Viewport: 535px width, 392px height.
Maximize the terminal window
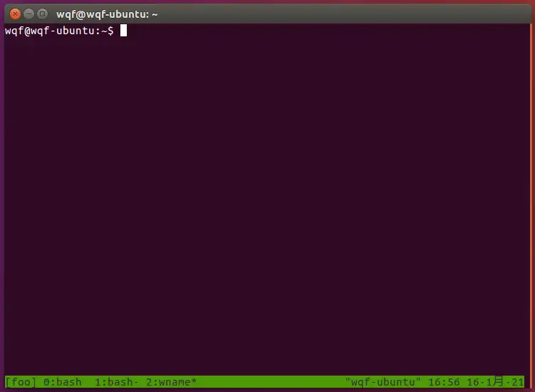pyautogui.click(x=42, y=14)
